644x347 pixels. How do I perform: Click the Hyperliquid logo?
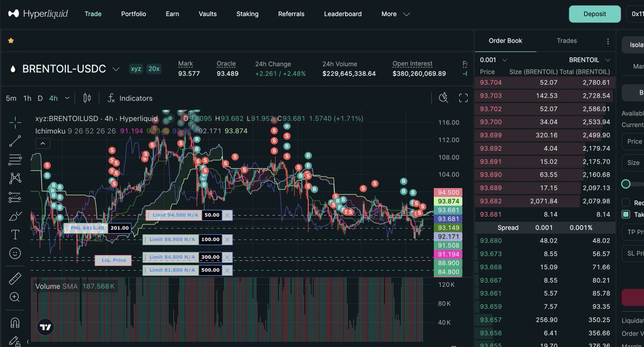point(38,14)
